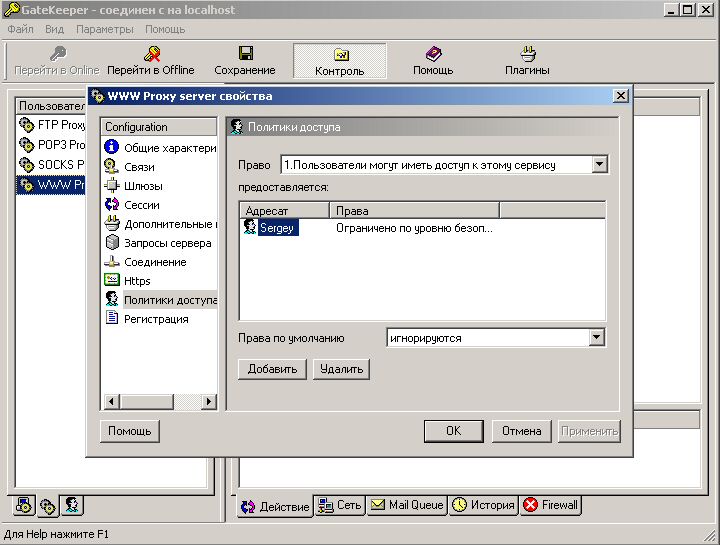Click the grayed Перейти в Online toolbar icon

click(58, 54)
